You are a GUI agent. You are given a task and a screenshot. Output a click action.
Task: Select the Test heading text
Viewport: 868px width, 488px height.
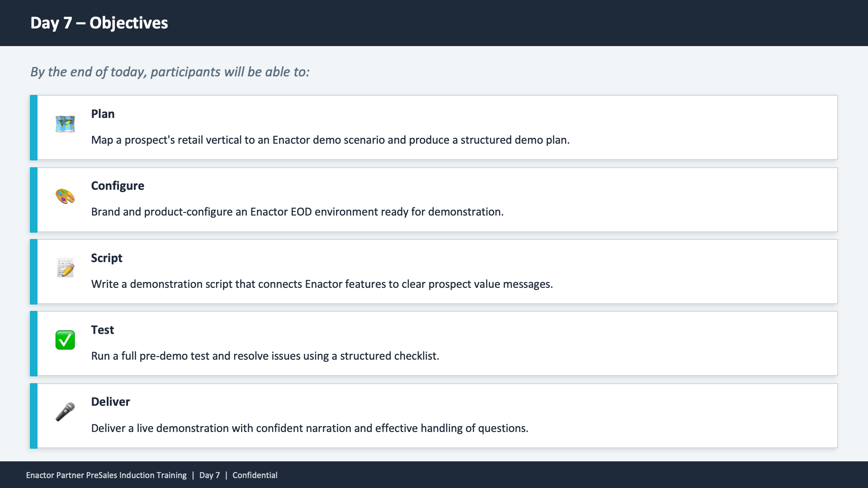(103, 330)
